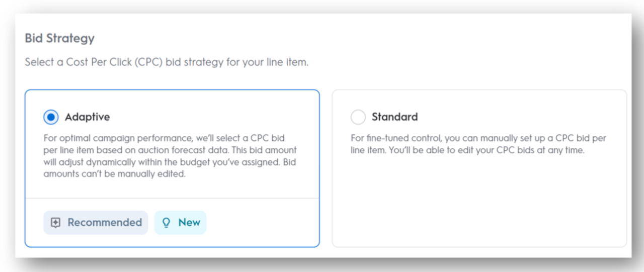The image size is (644, 272).
Task: Click the "Standard" option title
Action: (x=394, y=117)
